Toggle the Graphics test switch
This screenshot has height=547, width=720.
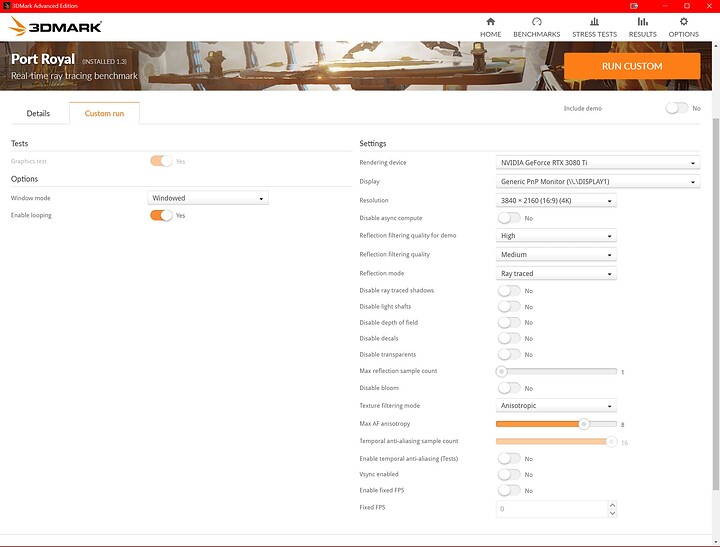tap(161, 161)
